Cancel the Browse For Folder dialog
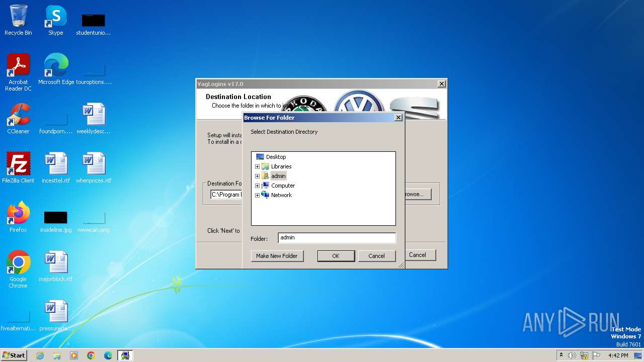Screen dimensions: 644x362 (x=376, y=256)
